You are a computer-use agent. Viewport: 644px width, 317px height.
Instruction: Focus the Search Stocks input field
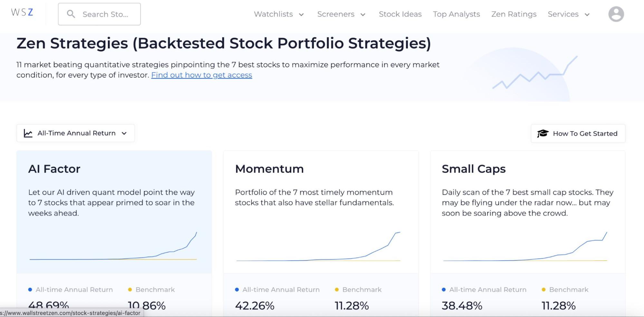105,14
